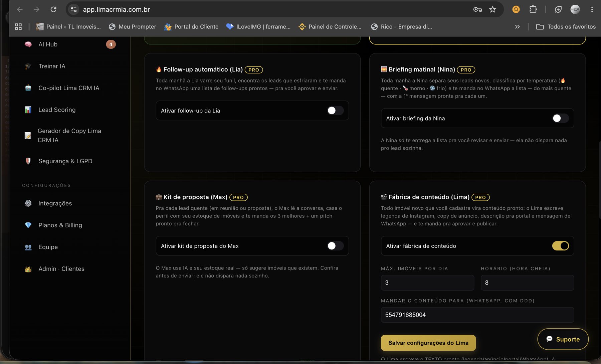Click the robot icon for Co-pilot
This screenshot has width=601, height=364.
[x=28, y=88]
